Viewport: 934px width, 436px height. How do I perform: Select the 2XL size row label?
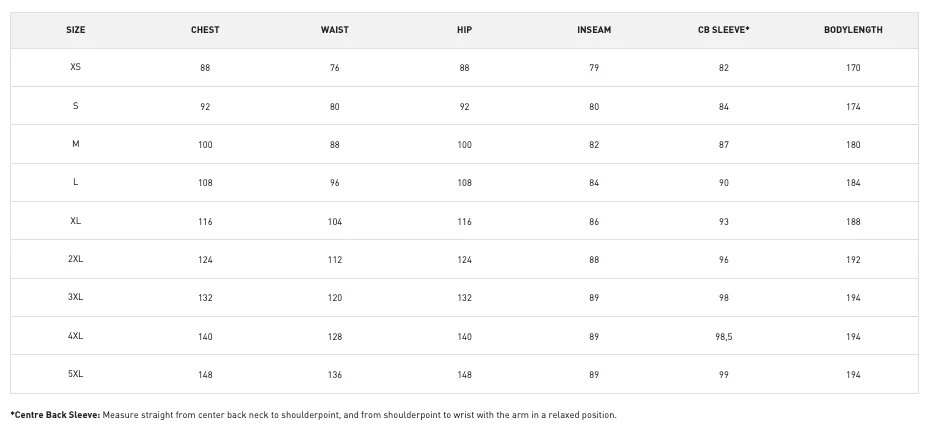pos(76,259)
